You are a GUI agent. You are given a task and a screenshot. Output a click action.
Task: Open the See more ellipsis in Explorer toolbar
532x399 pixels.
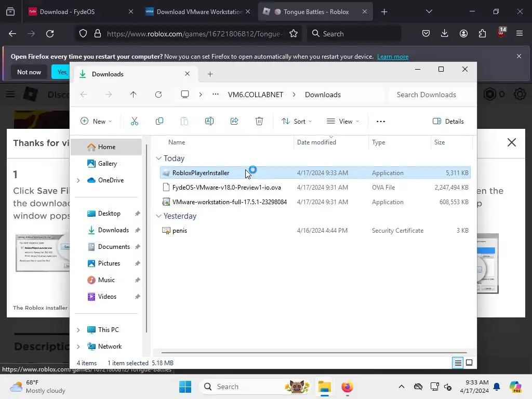click(381, 121)
